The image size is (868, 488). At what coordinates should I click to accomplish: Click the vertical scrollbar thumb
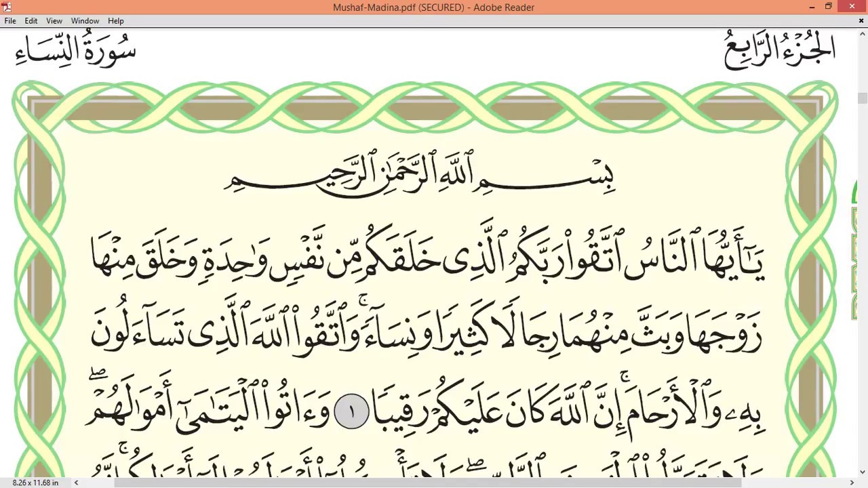pyautogui.click(x=863, y=98)
